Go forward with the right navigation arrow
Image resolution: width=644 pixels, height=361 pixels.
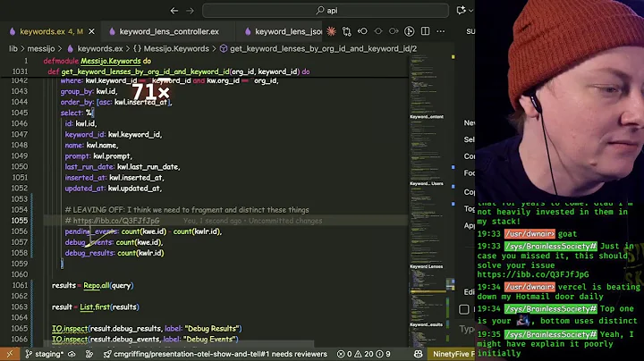[x=190, y=11]
